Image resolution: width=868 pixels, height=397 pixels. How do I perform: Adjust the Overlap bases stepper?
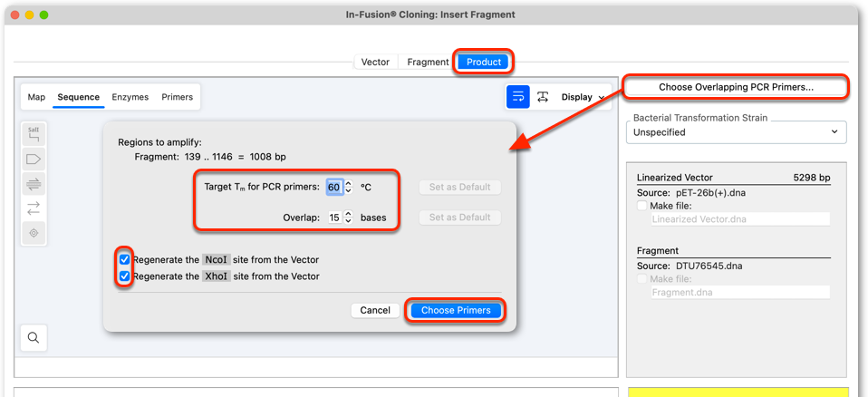[x=348, y=218]
